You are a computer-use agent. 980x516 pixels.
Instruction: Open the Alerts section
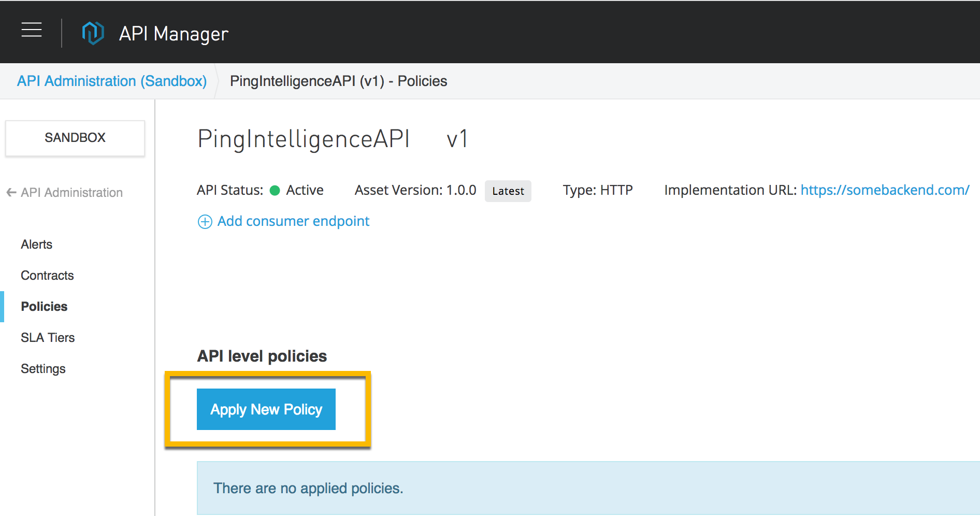click(37, 245)
